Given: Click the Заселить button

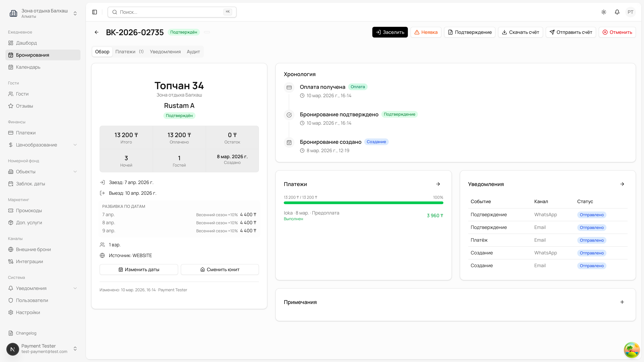Looking at the screenshot, I should (x=390, y=32).
